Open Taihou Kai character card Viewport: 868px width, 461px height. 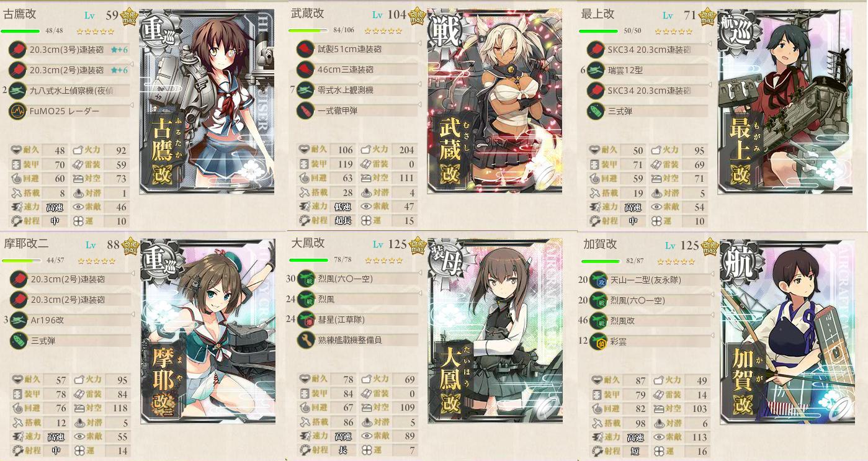click(495, 331)
